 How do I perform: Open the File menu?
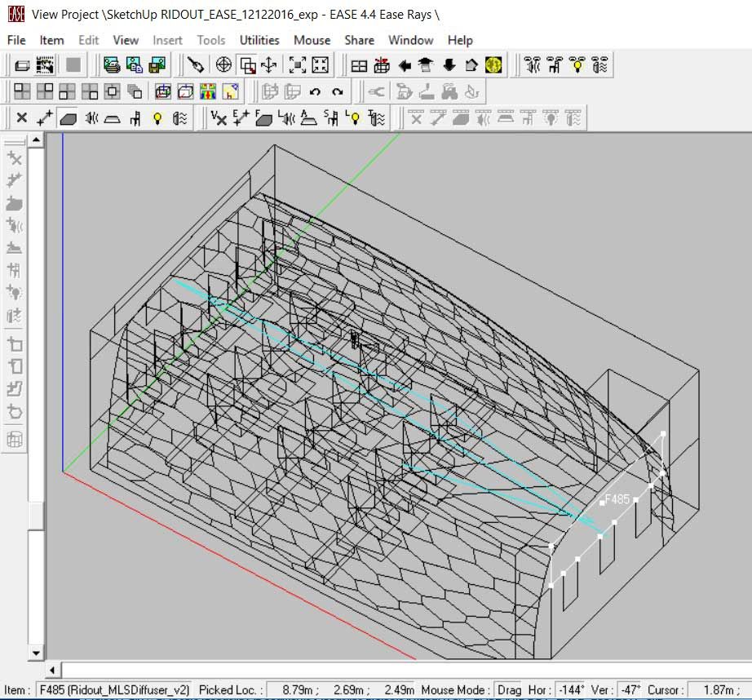16,40
